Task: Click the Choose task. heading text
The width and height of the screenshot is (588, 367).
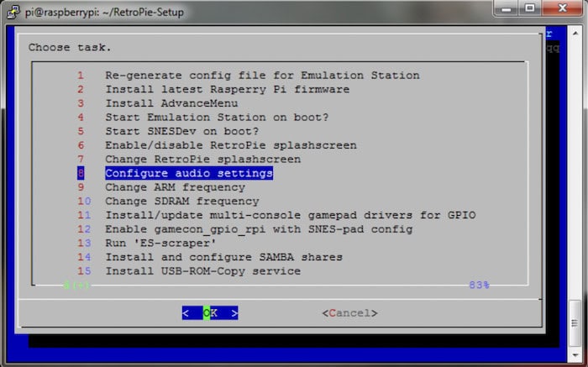Action: pyautogui.click(x=70, y=48)
